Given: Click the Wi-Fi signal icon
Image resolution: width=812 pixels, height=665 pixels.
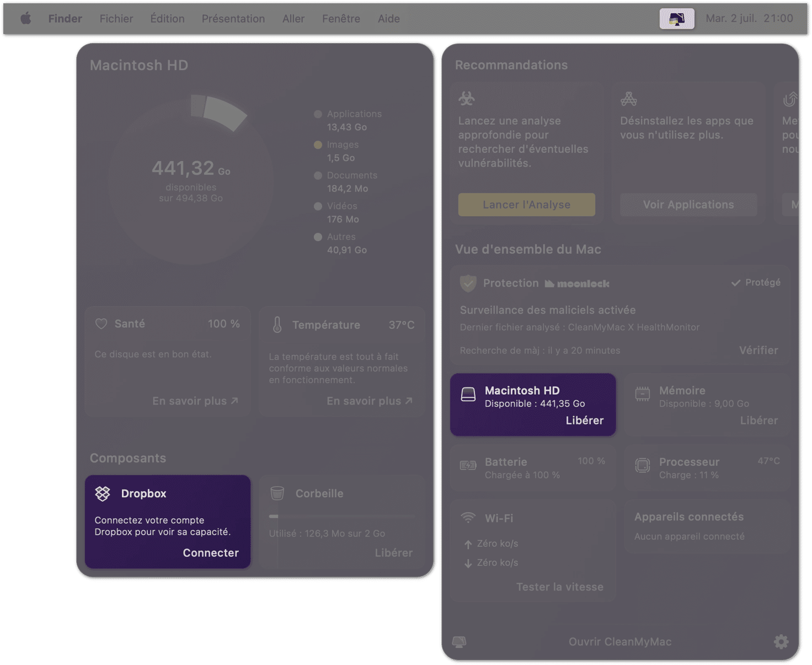Looking at the screenshot, I should [468, 518].
